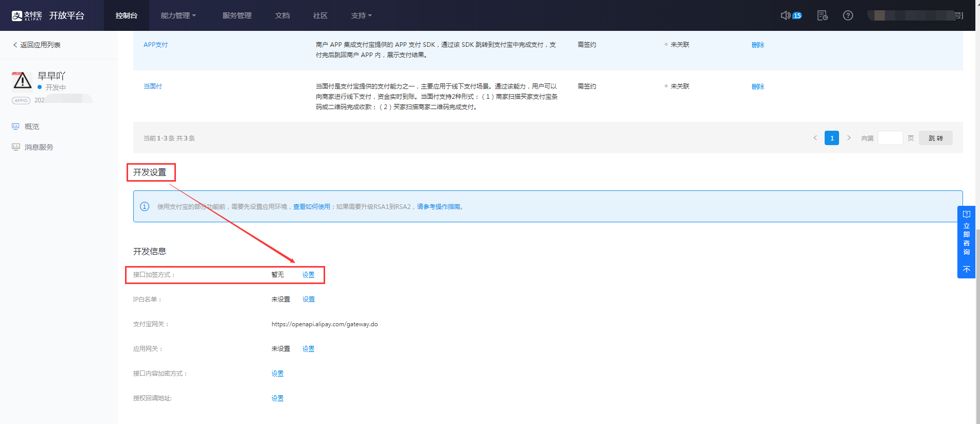
Task: Go to previous page arrow
Action: [x=815, y=138]
